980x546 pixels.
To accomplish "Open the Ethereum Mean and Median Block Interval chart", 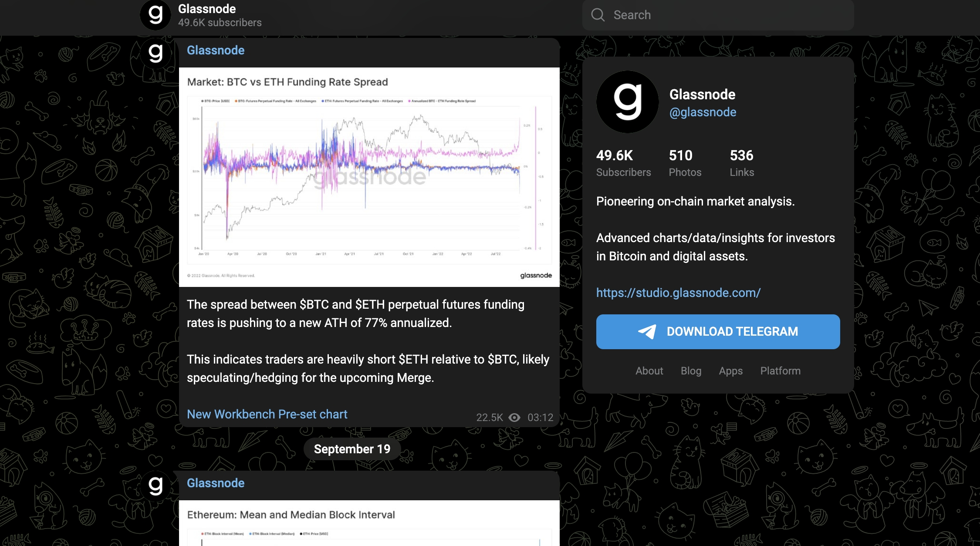I will pos(369,523).
